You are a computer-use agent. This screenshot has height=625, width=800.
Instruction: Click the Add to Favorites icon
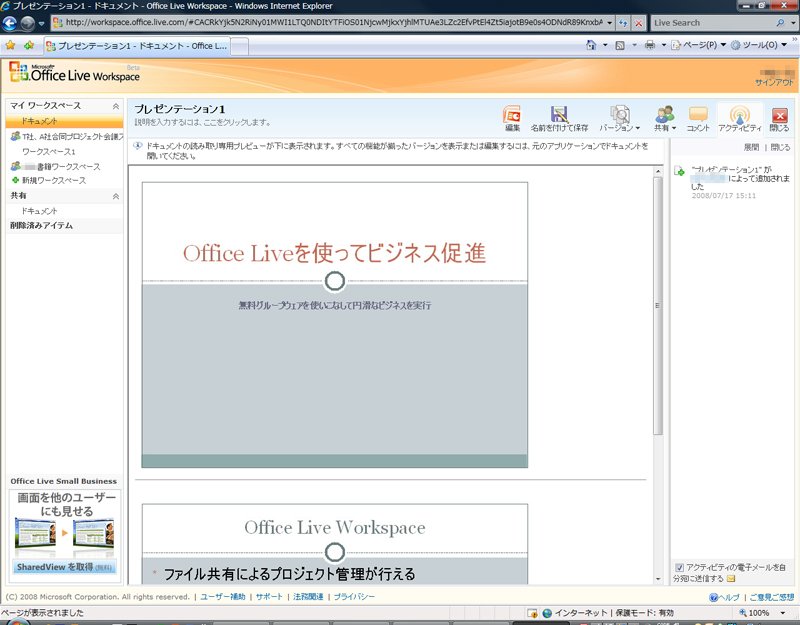pos(29,45)
